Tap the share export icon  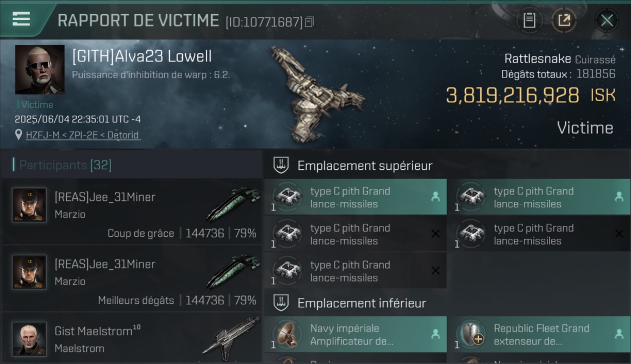pyautogui.click(x=564, y=20)
